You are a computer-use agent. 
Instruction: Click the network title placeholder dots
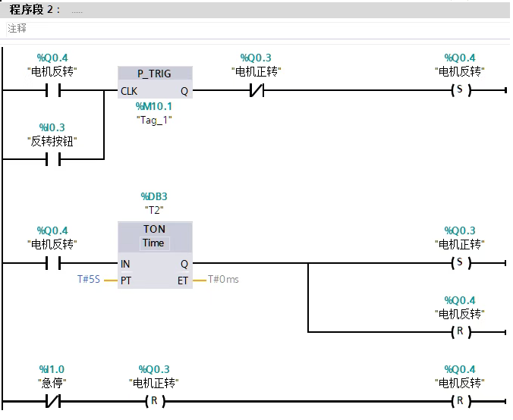pyautogui.click(x=77, y=11)
